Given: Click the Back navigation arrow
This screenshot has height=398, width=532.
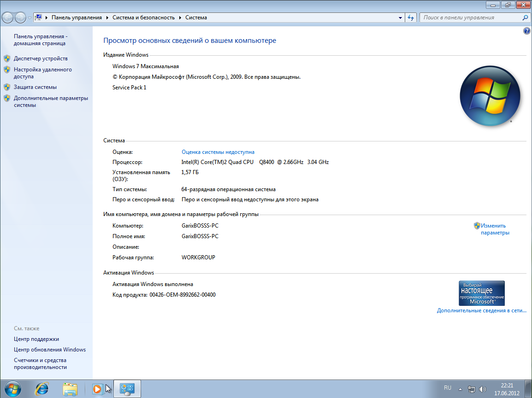Looking at the screenshot, I should click(7, 18).
